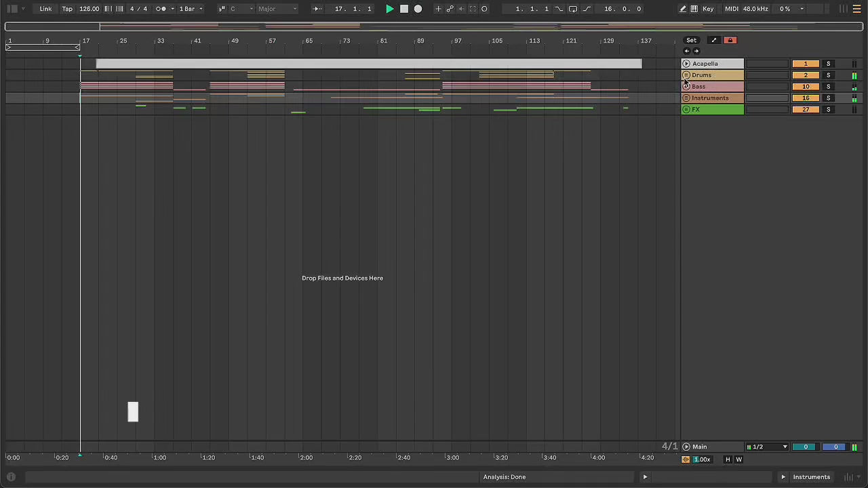Click the Automation Arm icon
The image size is (868, 488).
[x=450, y=9]
